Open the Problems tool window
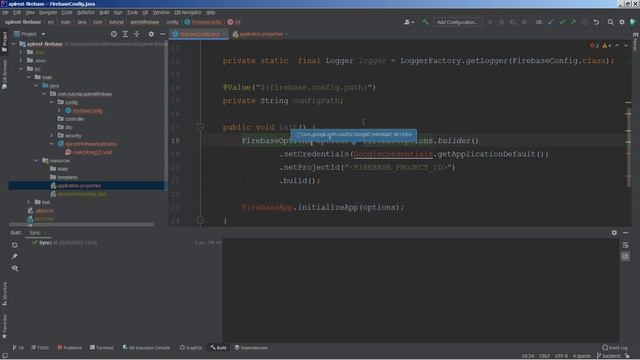 tap(69, 348)
